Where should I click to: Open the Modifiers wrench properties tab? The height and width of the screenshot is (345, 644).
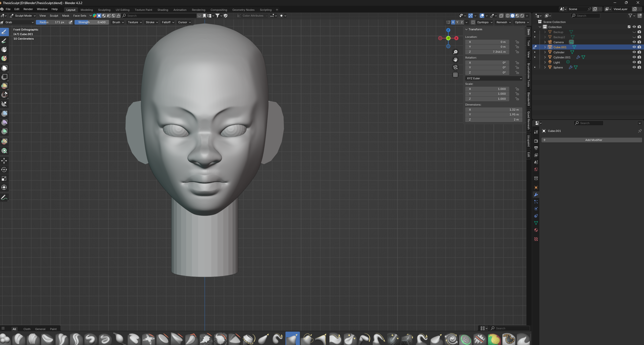coord(536,195)
